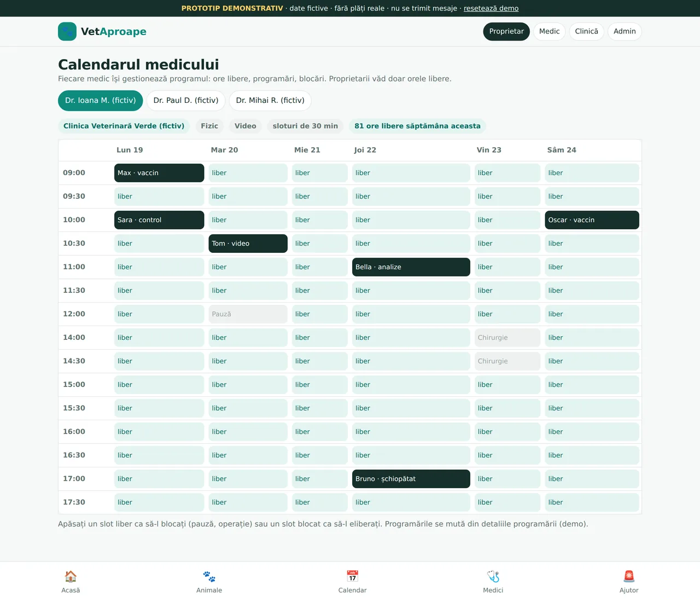700x602 pixels.
Task: Open the Ajutor emergency siren icon
Action: (629, 576)
